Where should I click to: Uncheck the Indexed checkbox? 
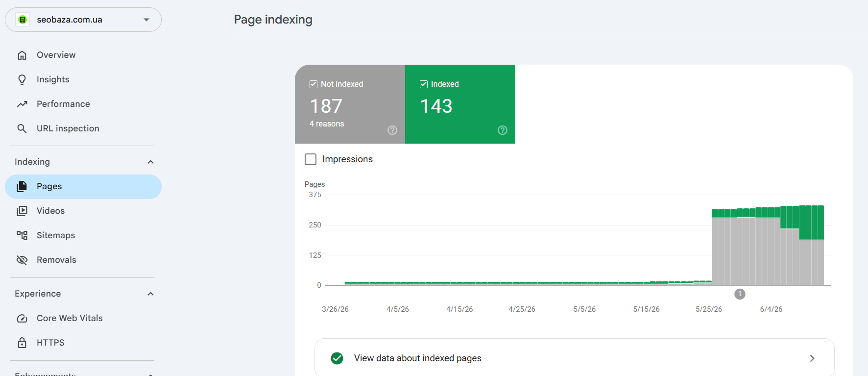pyautogui.click(x=424, y=84)
